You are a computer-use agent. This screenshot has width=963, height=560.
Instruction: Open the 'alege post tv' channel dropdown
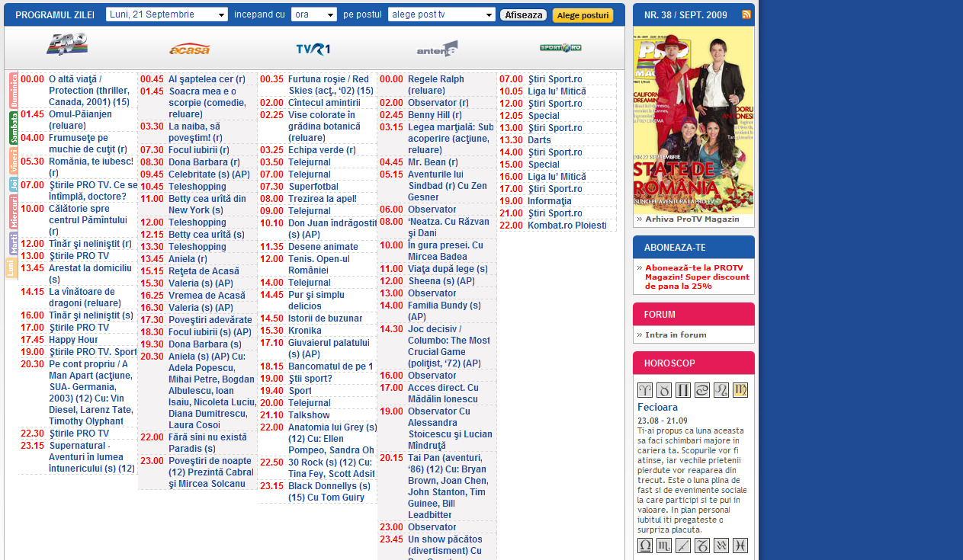tap(441, 14)
